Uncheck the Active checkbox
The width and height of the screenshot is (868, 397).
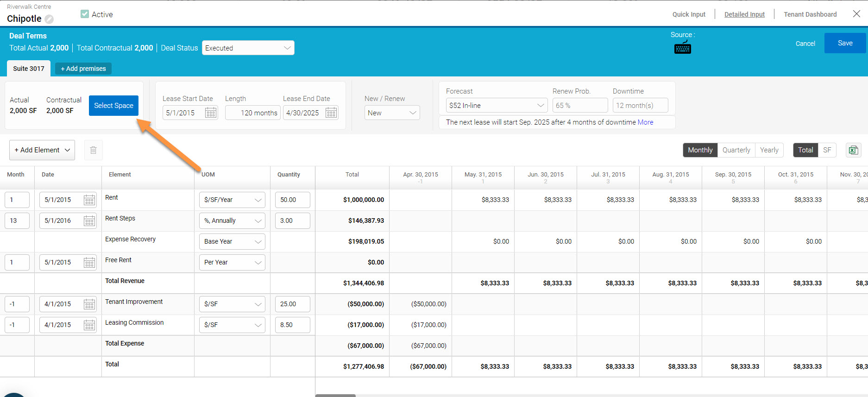tap(85, 14)
